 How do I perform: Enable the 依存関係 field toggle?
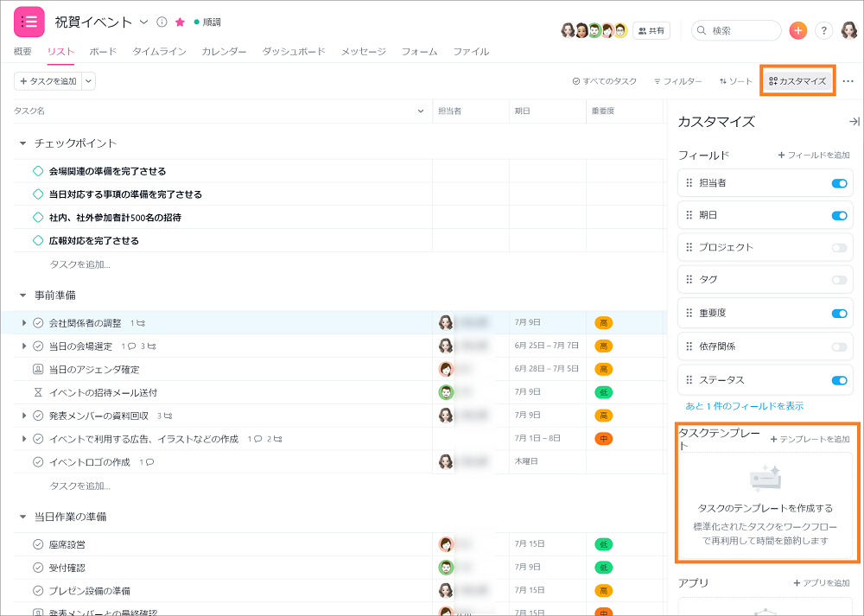click(839, 346)
